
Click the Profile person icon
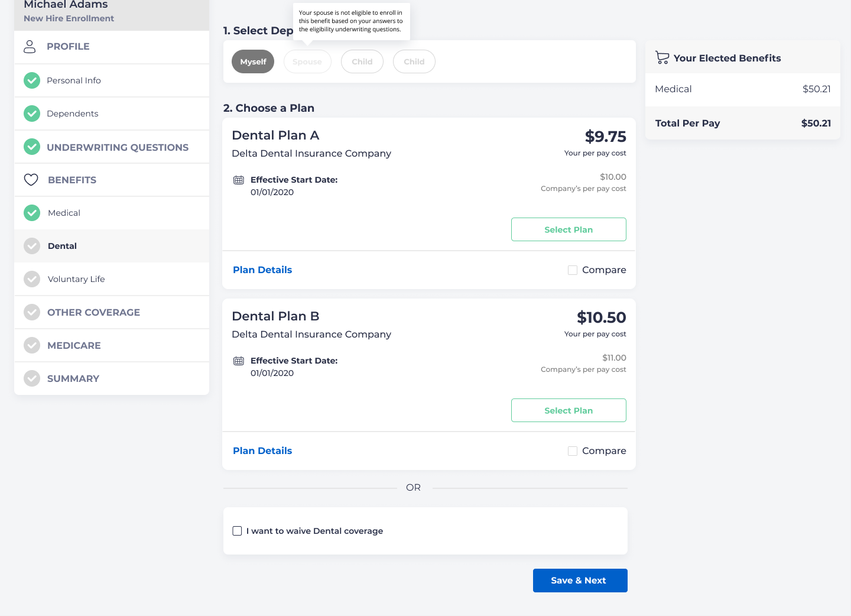tap(30, 47)
